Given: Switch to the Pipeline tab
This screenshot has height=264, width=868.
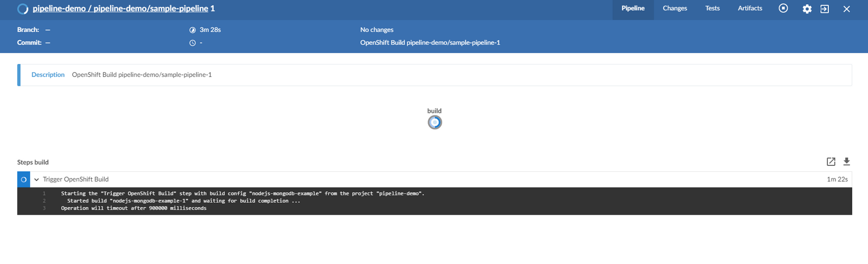Looking at the screenshot, I should click(x=633, y=9).
